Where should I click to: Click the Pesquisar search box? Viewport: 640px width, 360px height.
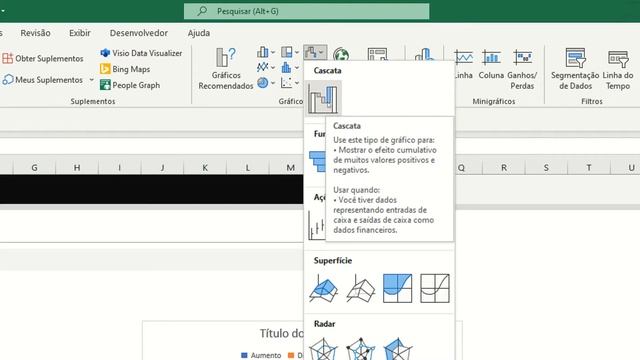point(307,11)
